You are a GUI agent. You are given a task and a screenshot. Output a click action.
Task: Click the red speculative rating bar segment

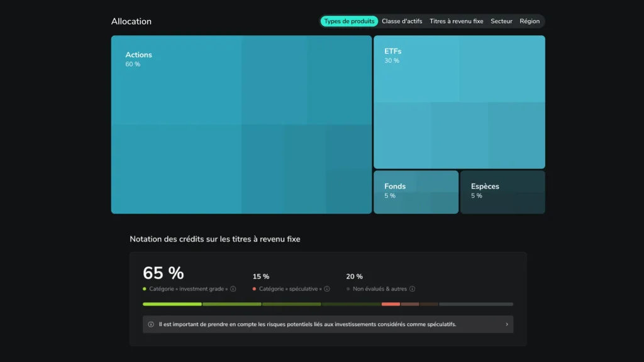pos(391,304)
